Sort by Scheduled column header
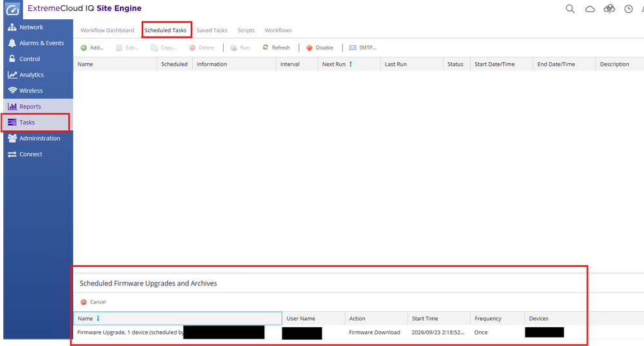The image size is (644, 346). coord(175,64)
